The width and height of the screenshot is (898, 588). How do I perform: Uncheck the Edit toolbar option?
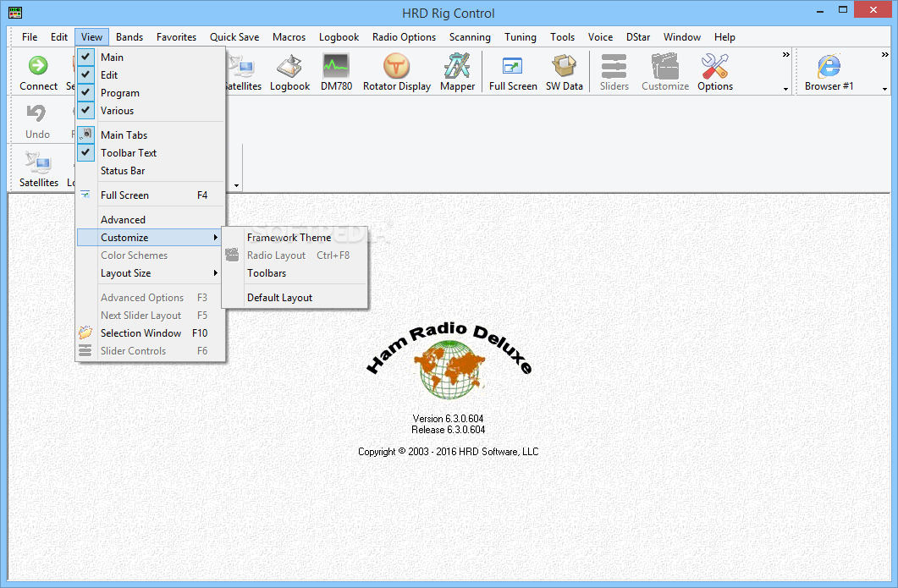(85, 74)
